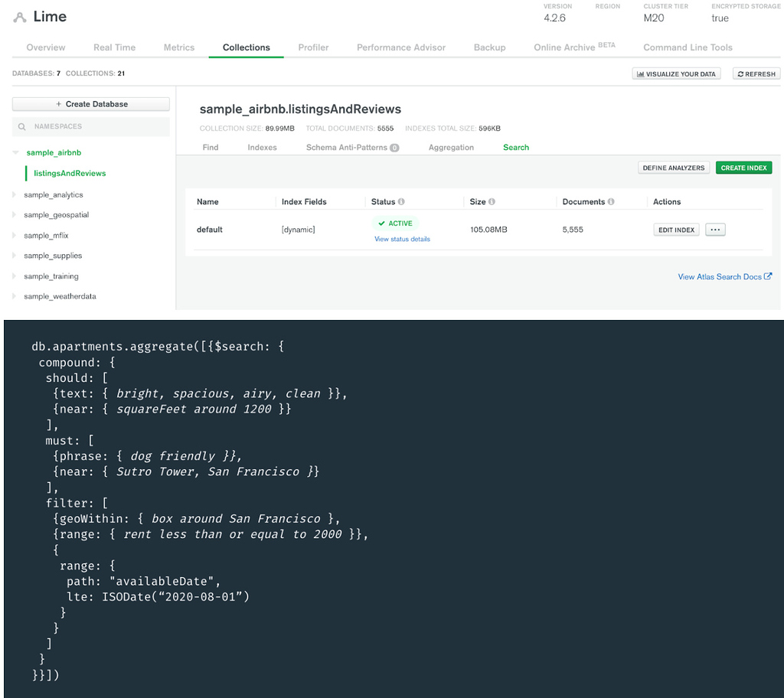Open the three-dot actions menu for default index
Image resolution: width=784 pixels, height=698 pixels.
[x=715, y=230]
